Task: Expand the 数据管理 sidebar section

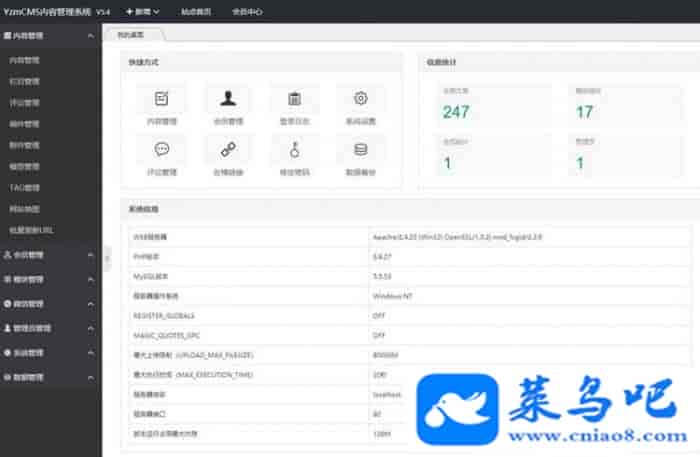Action: (x=50, y=378)
